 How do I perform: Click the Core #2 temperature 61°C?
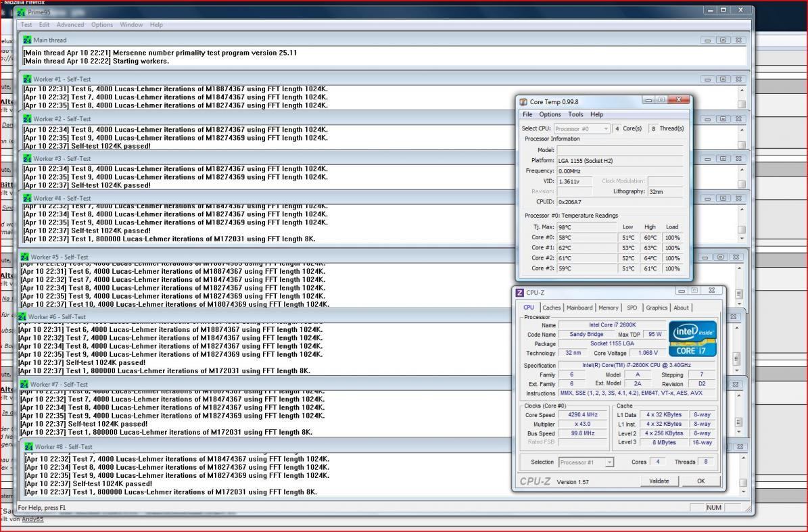point(586,258)
